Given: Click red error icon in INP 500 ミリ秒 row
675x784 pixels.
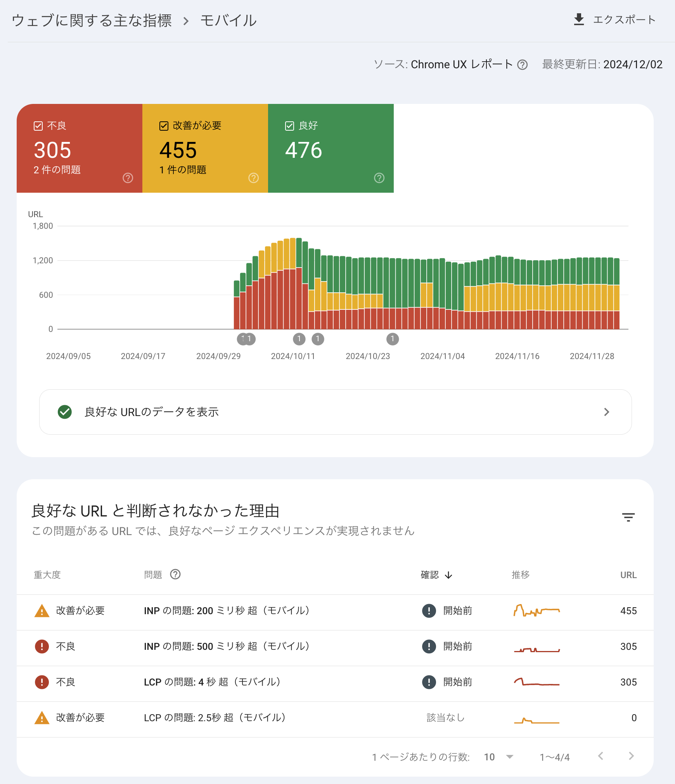Looking at the screenshot, I should [x=42, y=646].
